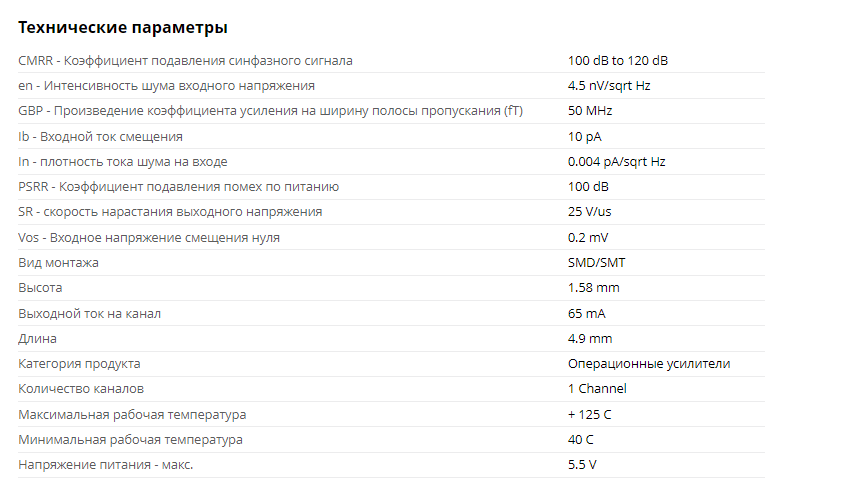
Task: Click the 'Операционные усилители' category value
Action: 648,364
